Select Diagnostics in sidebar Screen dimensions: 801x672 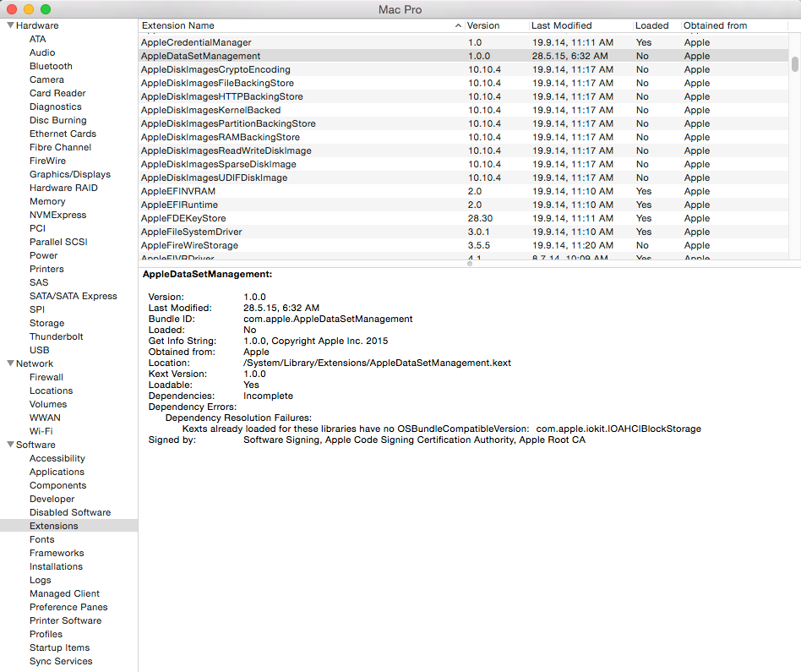[x=56, y=107]
